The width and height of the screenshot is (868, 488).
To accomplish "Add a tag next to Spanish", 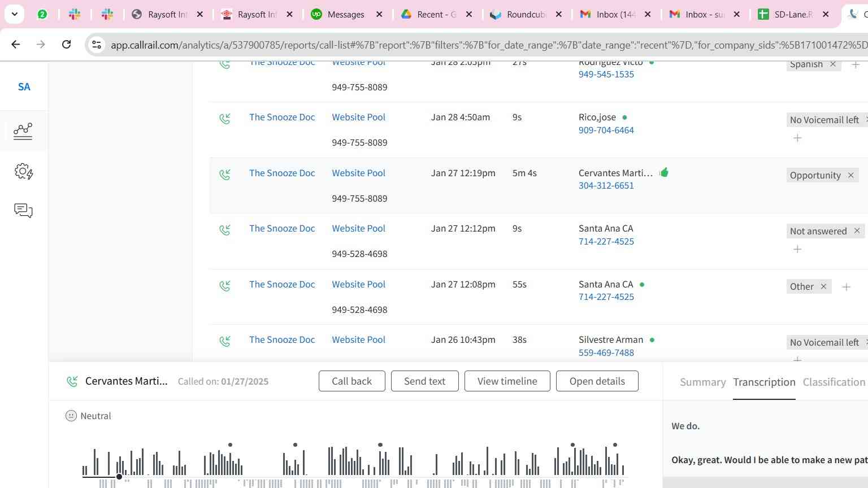I will click(x=856, y=65).
